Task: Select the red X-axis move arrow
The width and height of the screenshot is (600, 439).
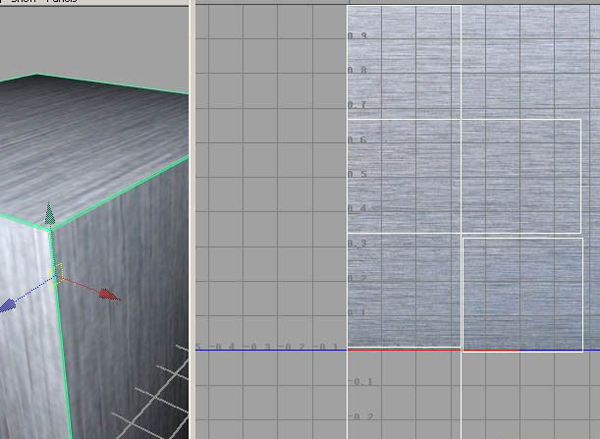Action: click(109, 295)
